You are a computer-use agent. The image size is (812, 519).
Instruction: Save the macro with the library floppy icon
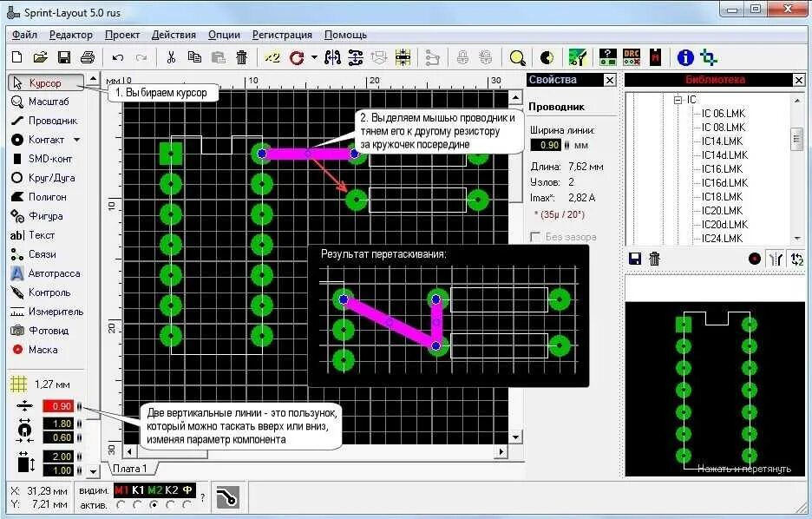point(635,259)
